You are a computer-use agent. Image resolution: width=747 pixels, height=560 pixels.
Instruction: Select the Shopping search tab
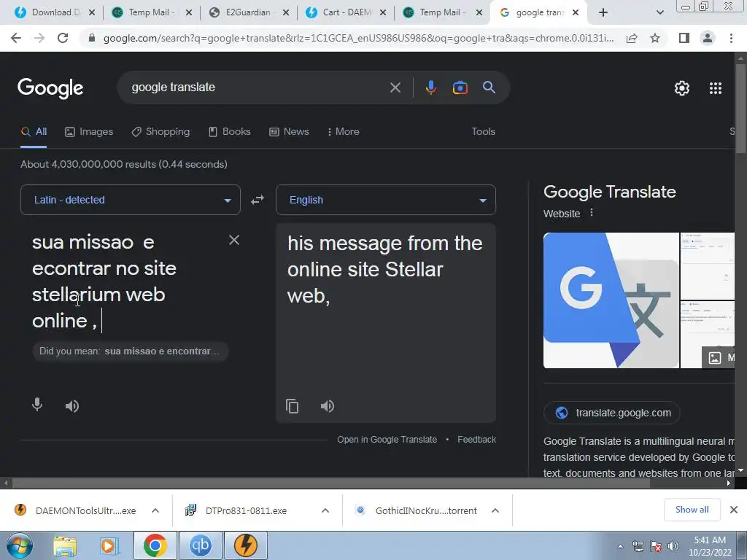(160, 132)
